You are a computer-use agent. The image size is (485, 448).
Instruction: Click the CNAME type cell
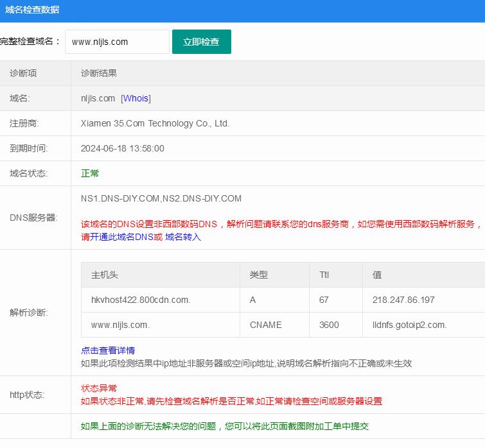[266, 325]
